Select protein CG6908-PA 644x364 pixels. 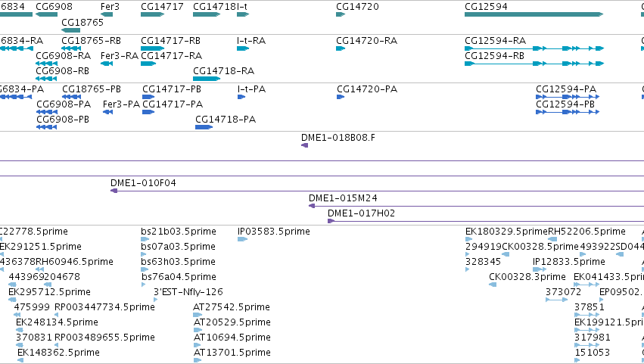(x=64, y=104)
